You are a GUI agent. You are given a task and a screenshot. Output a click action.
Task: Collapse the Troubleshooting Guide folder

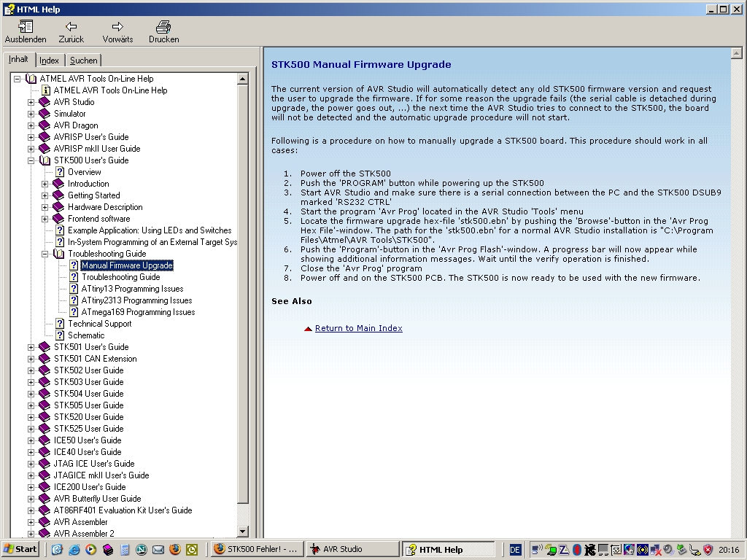[44, 254]
